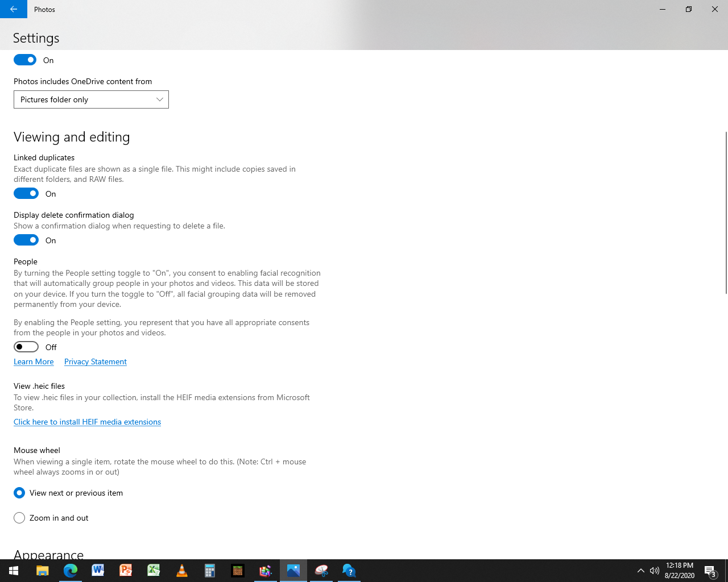Click install HEIF media extensions link
The width and height of the screenshot is (728, 582).
(87, 422)
